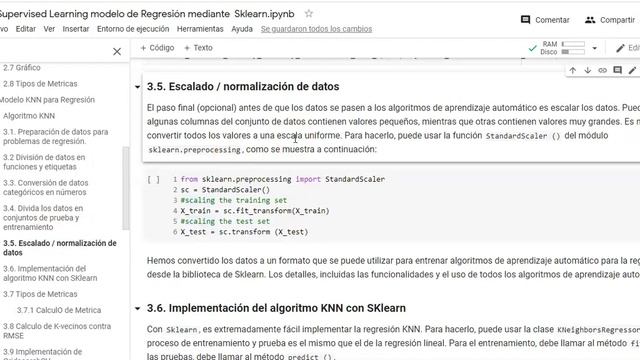Go to 3.1 Preparación de datos
This screenshot has width=640, height=360.
[56, 136]
